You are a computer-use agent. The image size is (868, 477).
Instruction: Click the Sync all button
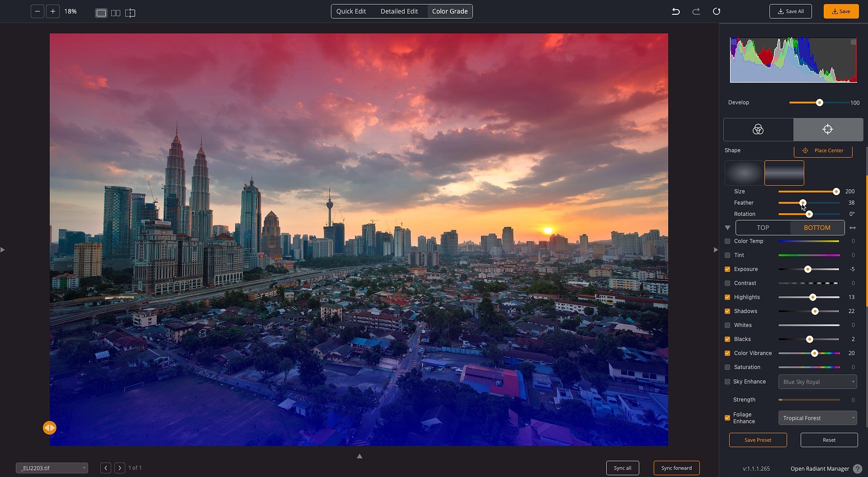point(622,468)
